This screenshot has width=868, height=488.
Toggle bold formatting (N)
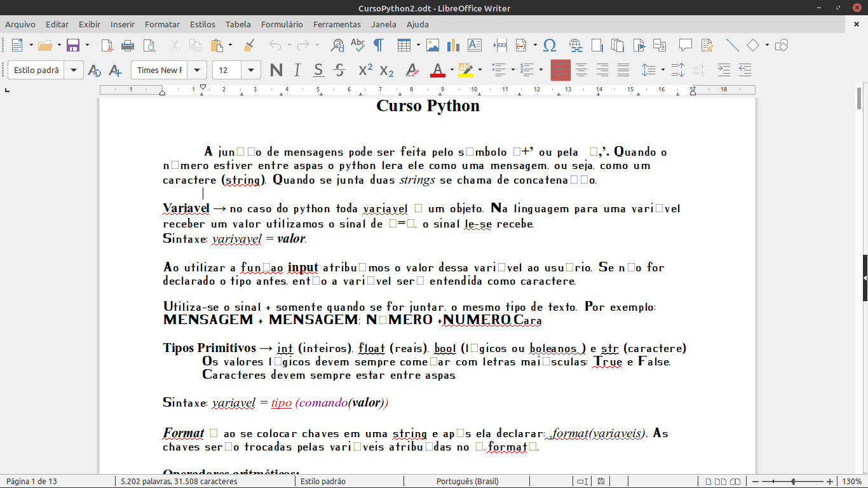(276, 70)
